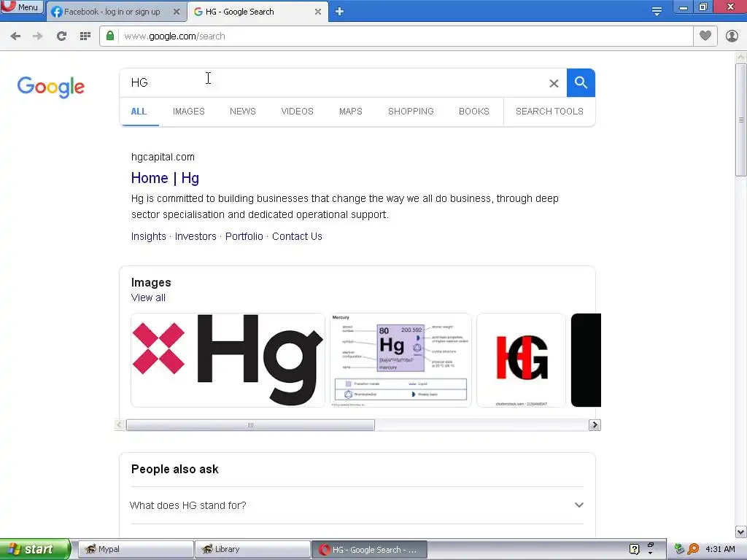
Task: Select HG - Google Search taskbar button
Action: click(x=369, y=549)
